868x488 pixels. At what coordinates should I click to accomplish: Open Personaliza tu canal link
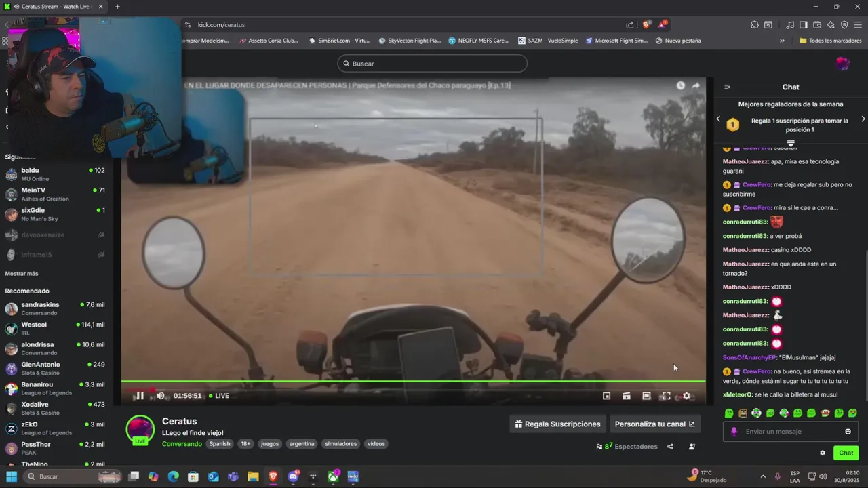[x=654, y=424]
